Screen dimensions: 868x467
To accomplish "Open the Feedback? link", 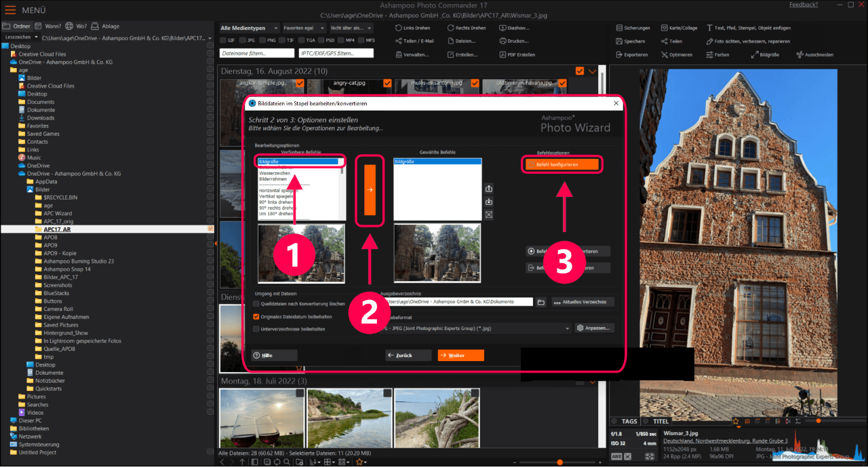I will [804, 5].
